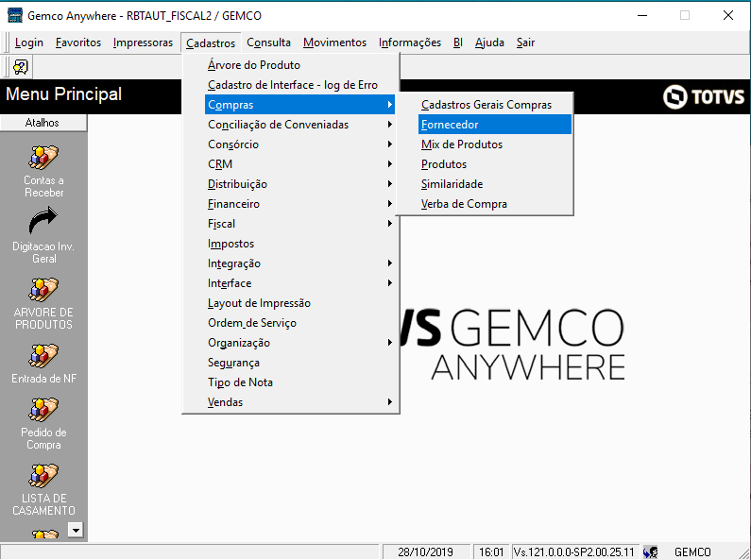The image size is (751, 560).
Task: Expand the Financeiro submenu
Action: point(299,204)
